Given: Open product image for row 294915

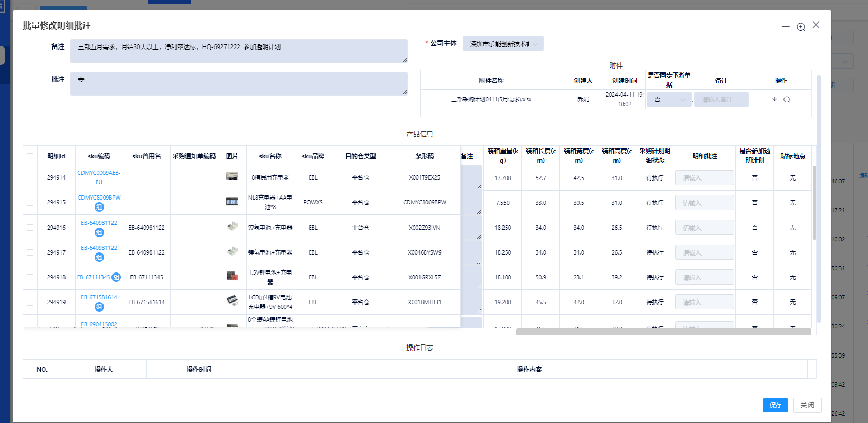Looking at the screenshot, I should pyautogui.click(x=232, y=201).
